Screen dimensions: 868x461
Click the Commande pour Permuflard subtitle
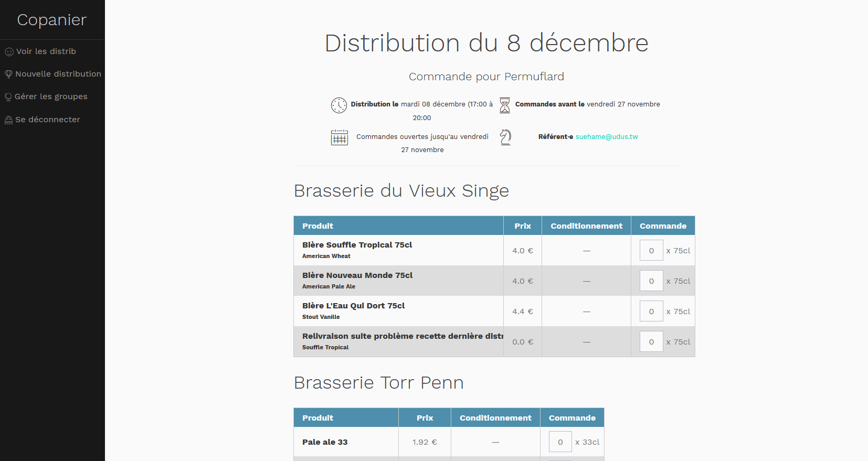(486, 77)
